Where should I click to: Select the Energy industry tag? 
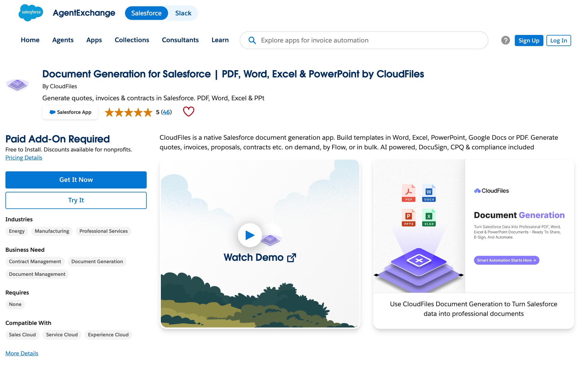point(17,231)
